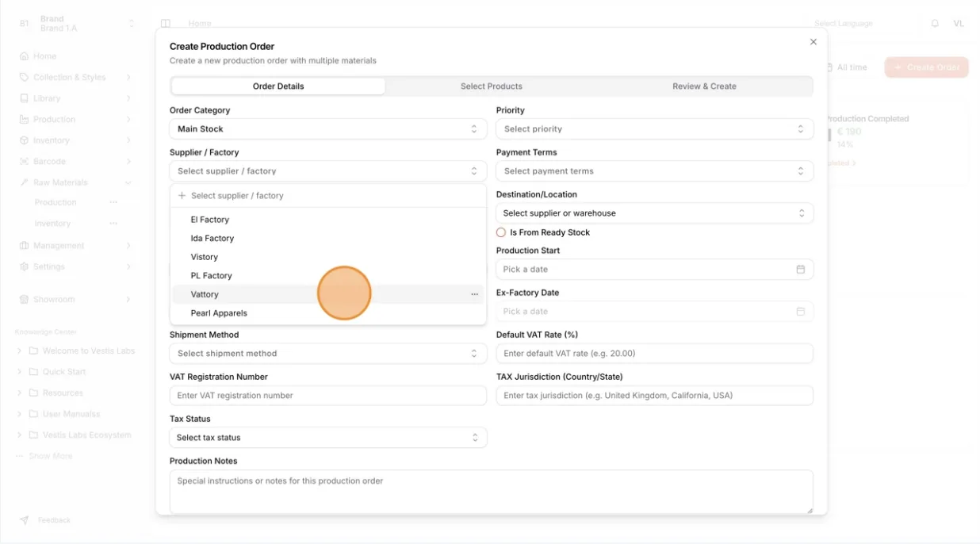Select the Order Details tab
The image size is (980, 544).
coord(278,86)
